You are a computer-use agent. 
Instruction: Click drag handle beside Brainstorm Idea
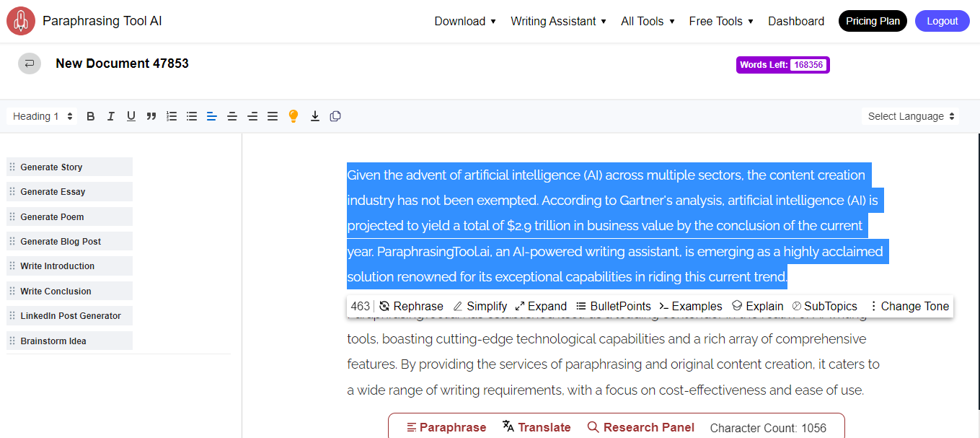coord(12,341)
